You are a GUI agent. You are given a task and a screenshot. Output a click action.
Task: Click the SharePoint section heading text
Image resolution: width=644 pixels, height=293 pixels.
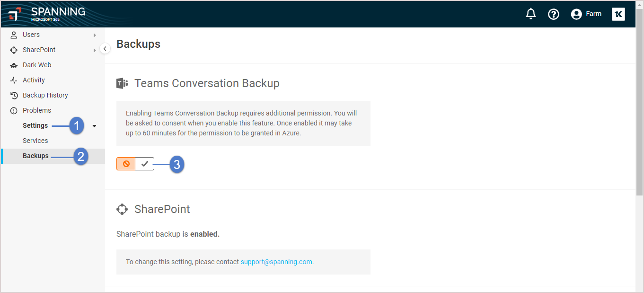(162, 209)
